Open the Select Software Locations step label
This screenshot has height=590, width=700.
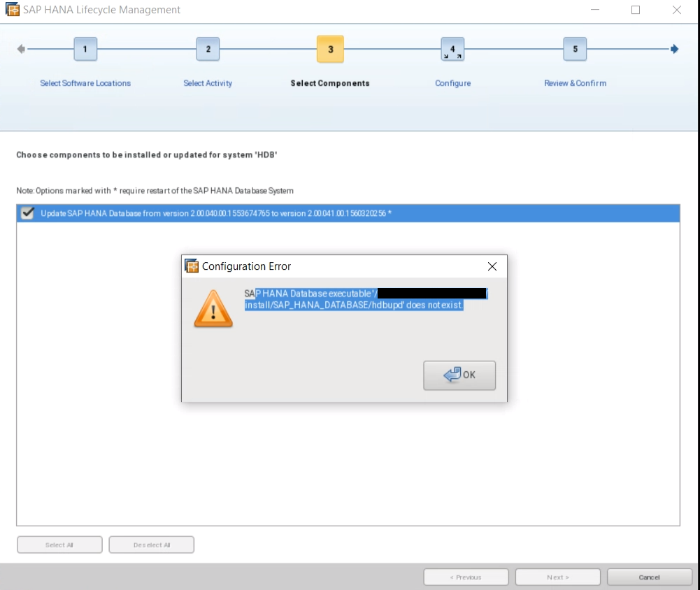[x=85, y=83]
